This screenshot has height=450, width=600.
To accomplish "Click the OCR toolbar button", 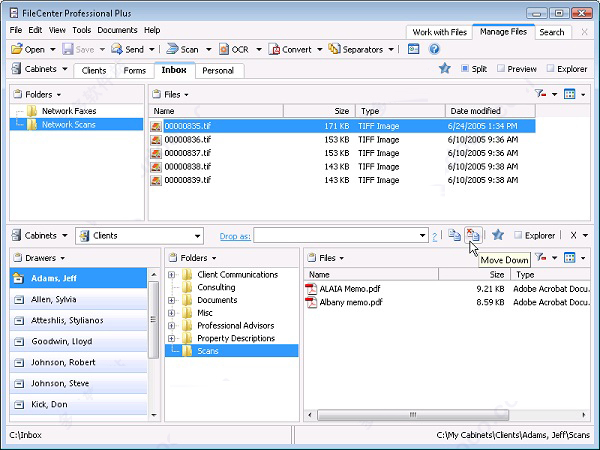I will [x=234, y=49].
